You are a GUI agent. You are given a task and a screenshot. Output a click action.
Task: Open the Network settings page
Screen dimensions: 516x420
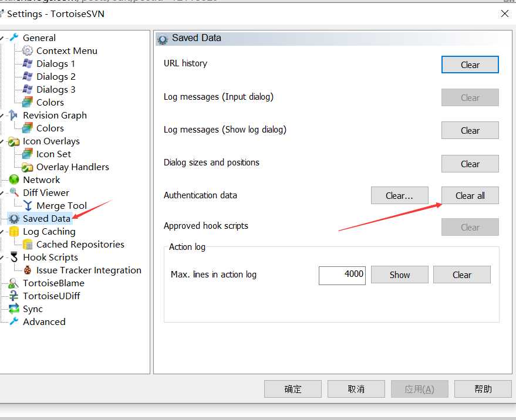tap(42, 179)
